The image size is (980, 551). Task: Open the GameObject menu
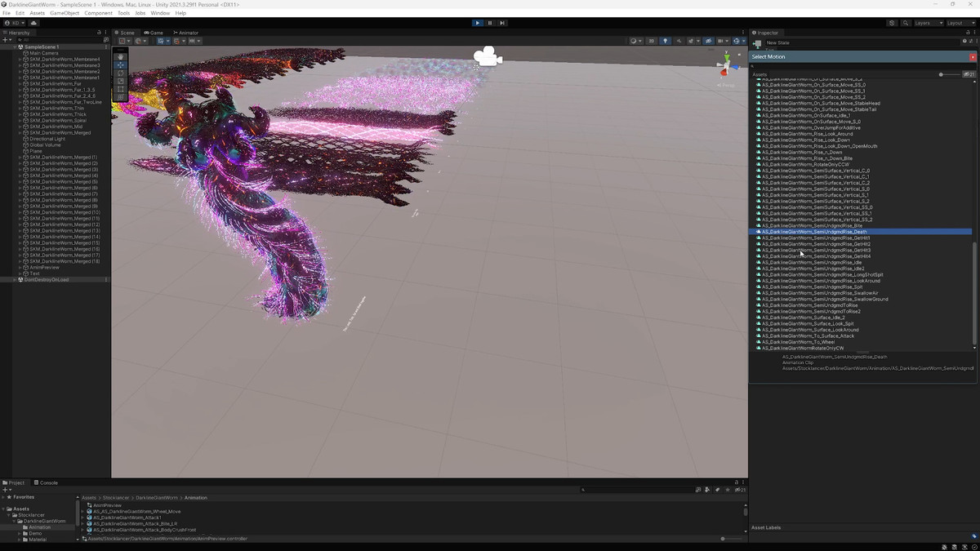[65, 13]
